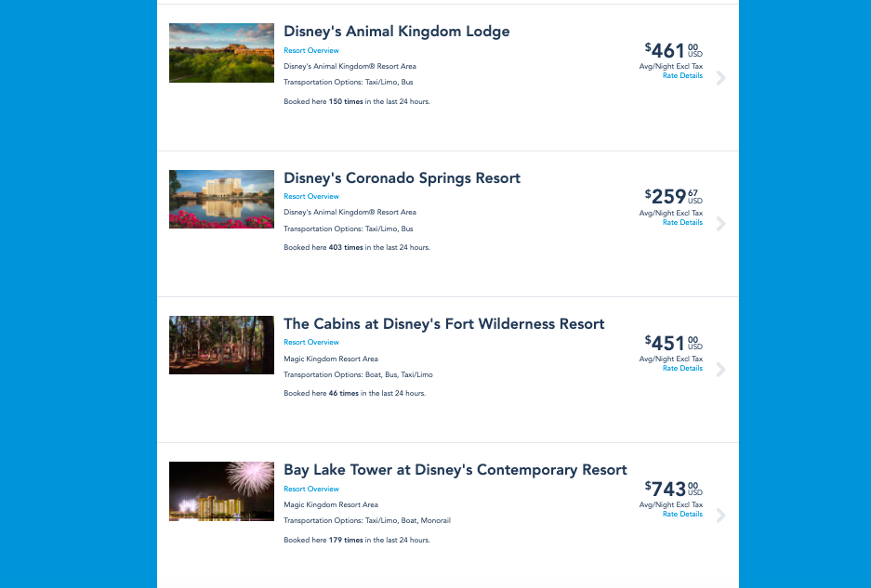View Rate Details for Animal Kingdom Lodge
Viewport: 871px width, 588px height.
pyautogui.click(x=682, y=76)
